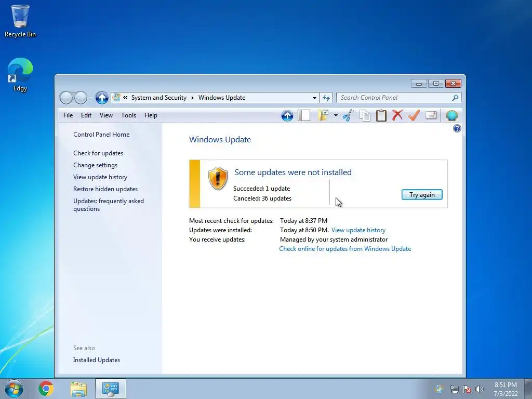
Task: Click the envelope mail icon
Action: tap(431, 115)
